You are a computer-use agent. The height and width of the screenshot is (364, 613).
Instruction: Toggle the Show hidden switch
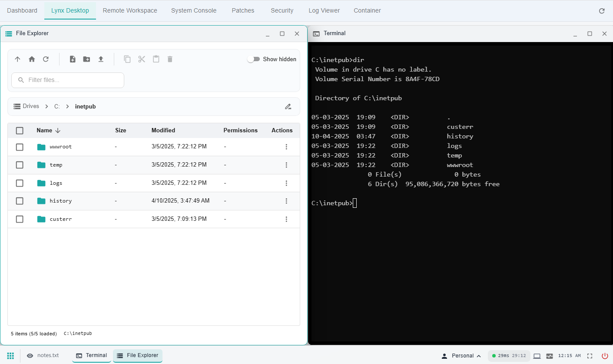click(x=253, y=59)
